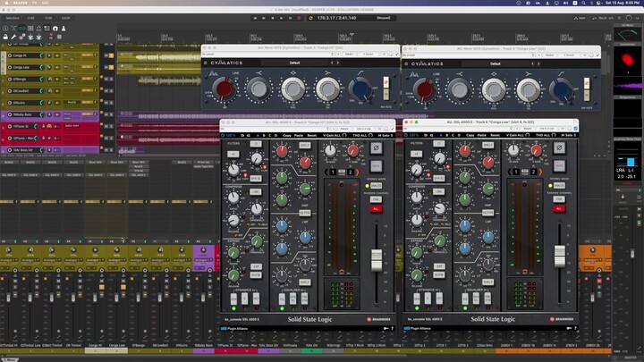Click previous channel arrow in Conga Hi SSL

pos(326,172)
